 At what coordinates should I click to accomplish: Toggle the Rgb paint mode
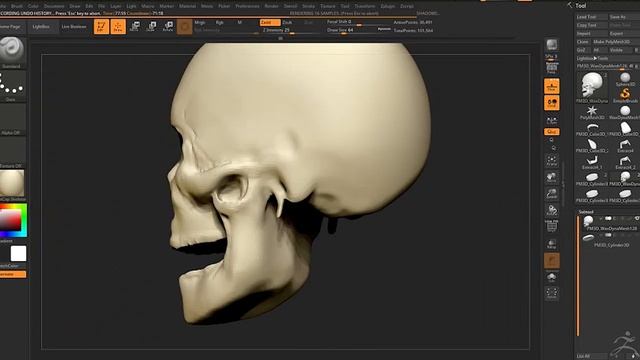pyautogui.click(x=220, y=22)
